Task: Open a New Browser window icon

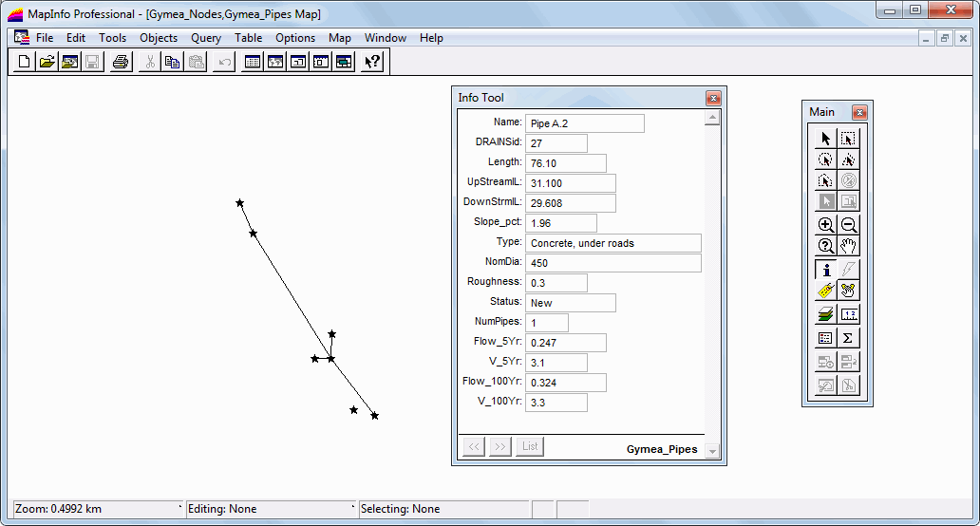Action: point(253,62)
